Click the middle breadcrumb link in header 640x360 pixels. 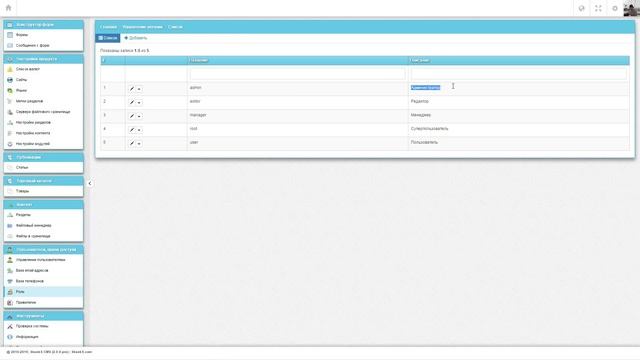(142, 27)
